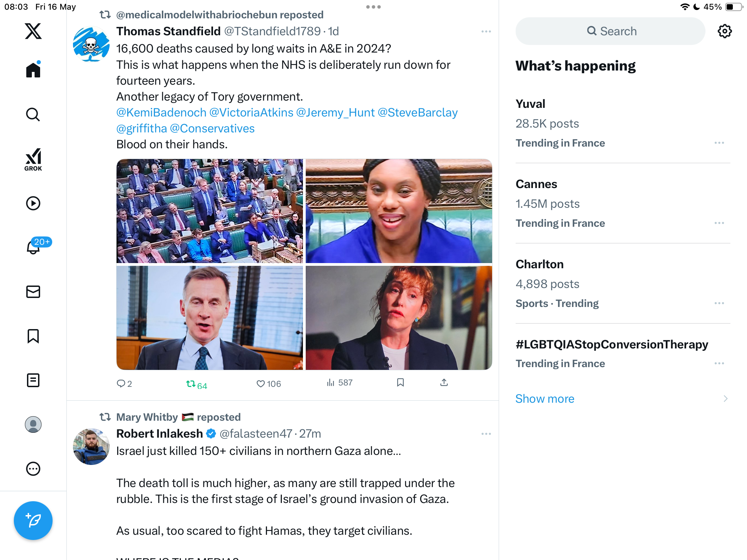Like Thomas Standfield's post
This screenshot has width=747, height=560.
268,384
